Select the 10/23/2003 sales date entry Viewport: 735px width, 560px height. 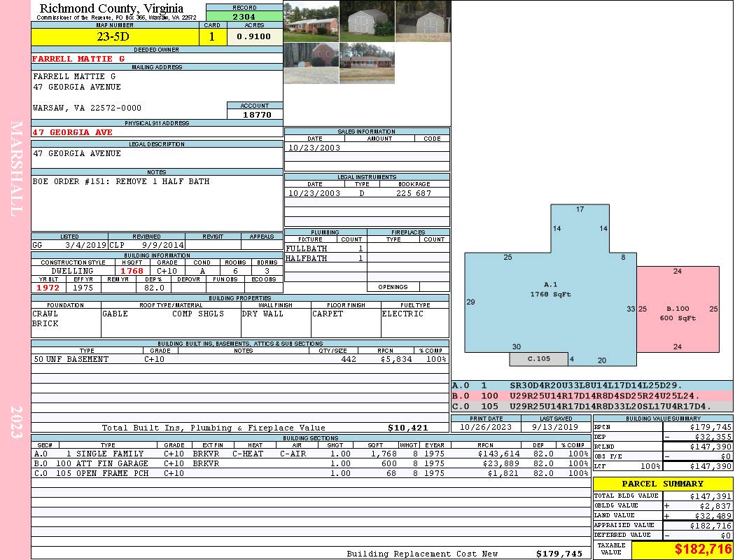(x=314, y=148)
